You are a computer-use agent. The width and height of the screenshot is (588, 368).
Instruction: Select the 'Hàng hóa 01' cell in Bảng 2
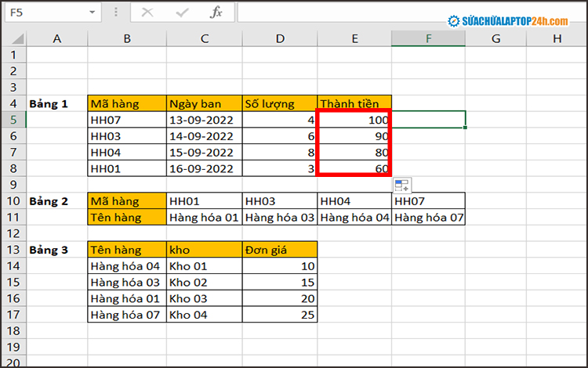point(205,217)
